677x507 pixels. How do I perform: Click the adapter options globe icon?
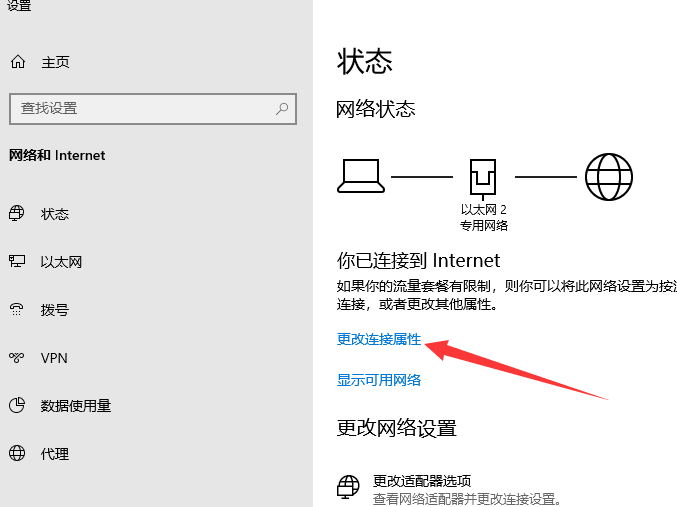pyautogui.click(x=348, y=487)
